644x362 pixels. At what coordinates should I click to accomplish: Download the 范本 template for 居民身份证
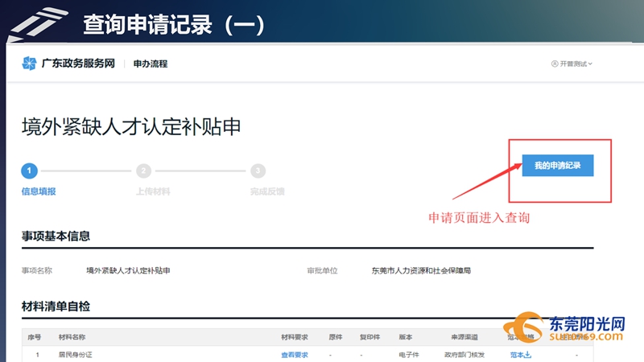522,355
